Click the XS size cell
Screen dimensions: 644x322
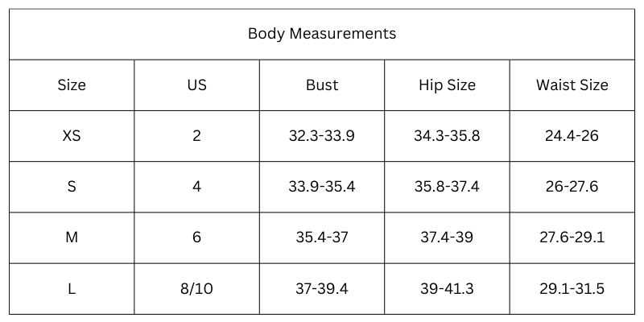point(72,136)
